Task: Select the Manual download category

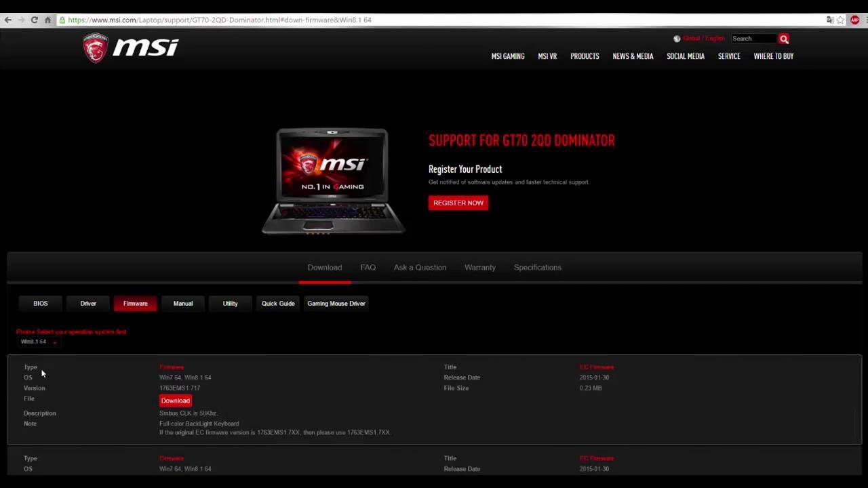Action: [x=183, y=304]
